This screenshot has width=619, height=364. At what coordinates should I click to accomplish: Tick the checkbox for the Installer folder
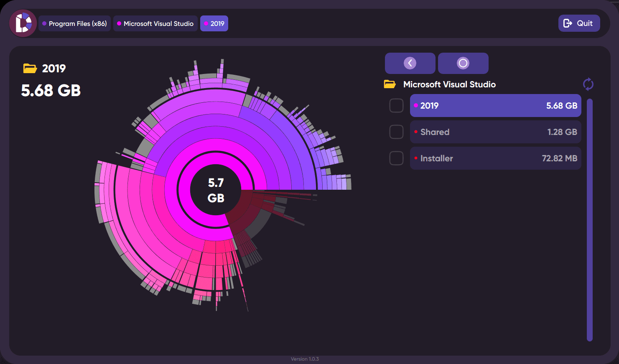coord(396,158)
